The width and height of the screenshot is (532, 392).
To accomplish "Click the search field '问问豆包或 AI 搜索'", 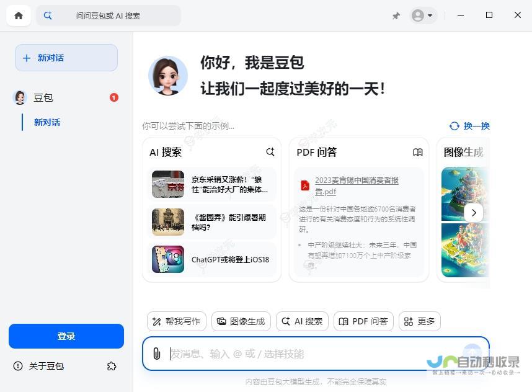I will point(109,16).
